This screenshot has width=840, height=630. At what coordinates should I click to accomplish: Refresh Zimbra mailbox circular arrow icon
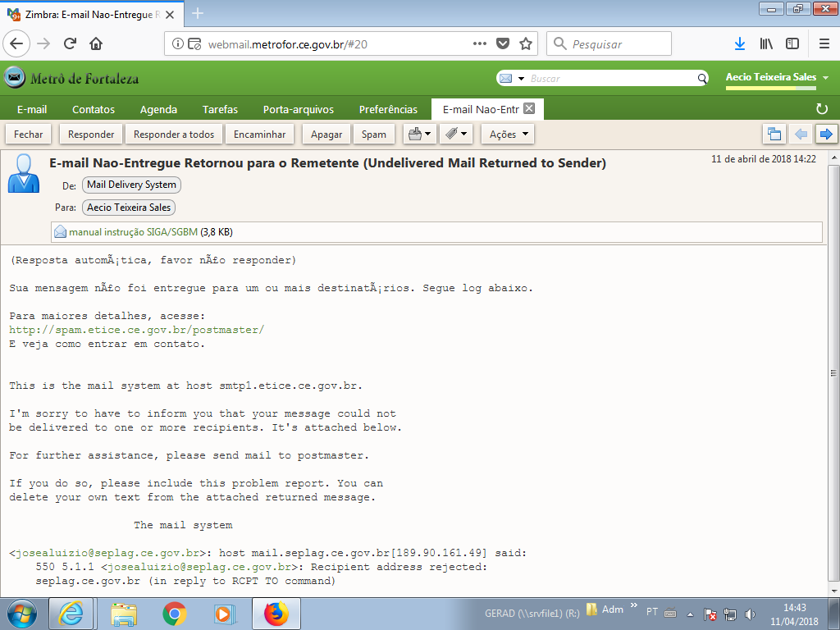point(822,109)
